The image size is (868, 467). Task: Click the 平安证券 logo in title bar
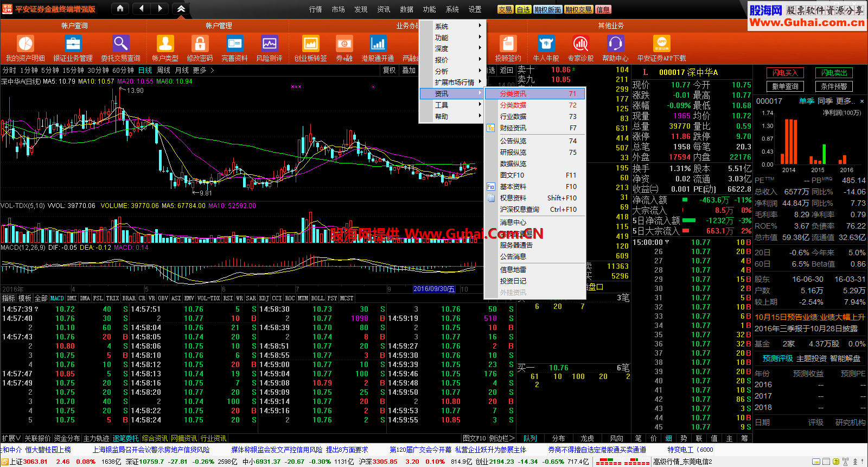coord(8,9)
